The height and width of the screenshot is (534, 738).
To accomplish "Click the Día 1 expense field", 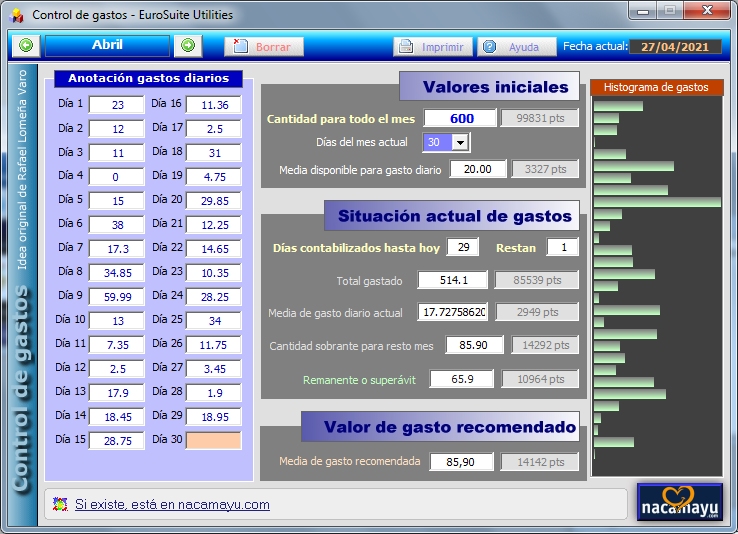I will click(x=116, y=105).
